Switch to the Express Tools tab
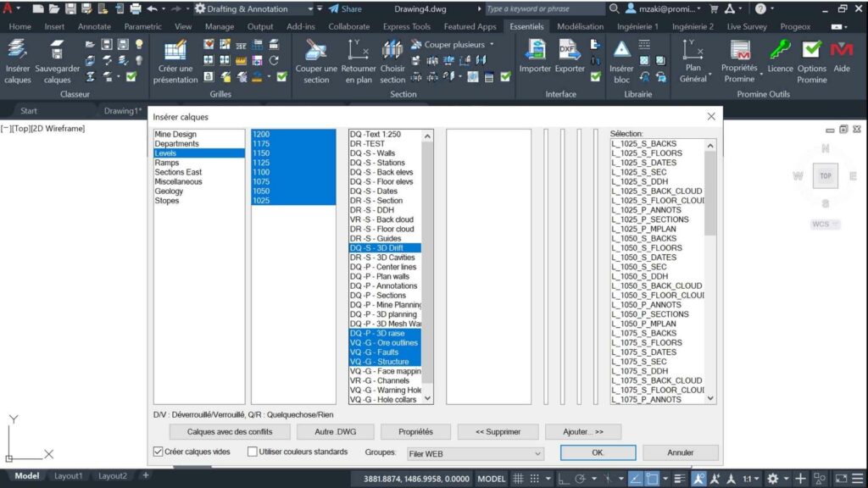The width and height of the screenshot is (868, 488). click(x=406, y=26)
